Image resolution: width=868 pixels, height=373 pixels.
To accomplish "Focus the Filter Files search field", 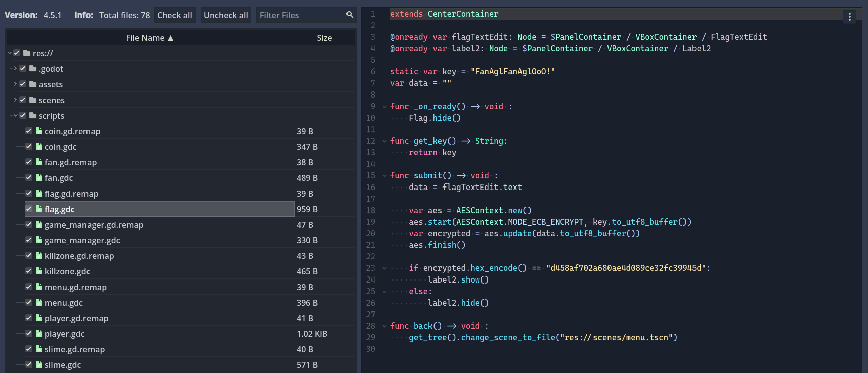I will [x=300, y=15].
